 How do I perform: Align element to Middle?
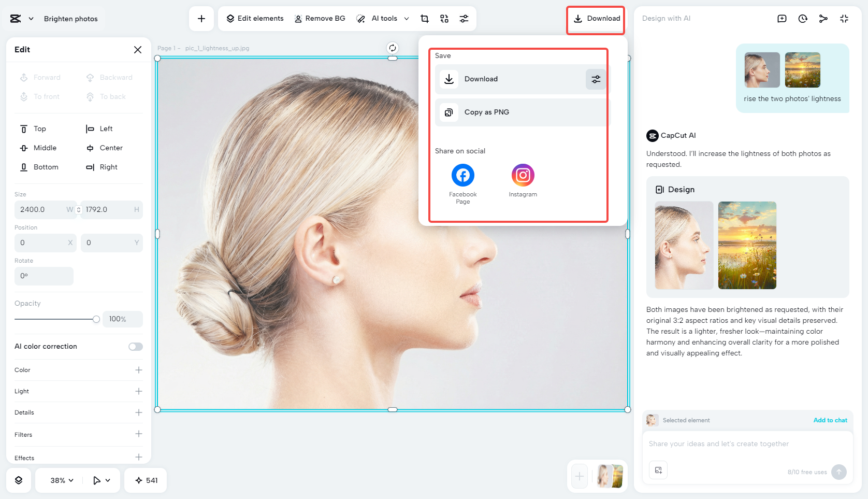pos(38,148)
